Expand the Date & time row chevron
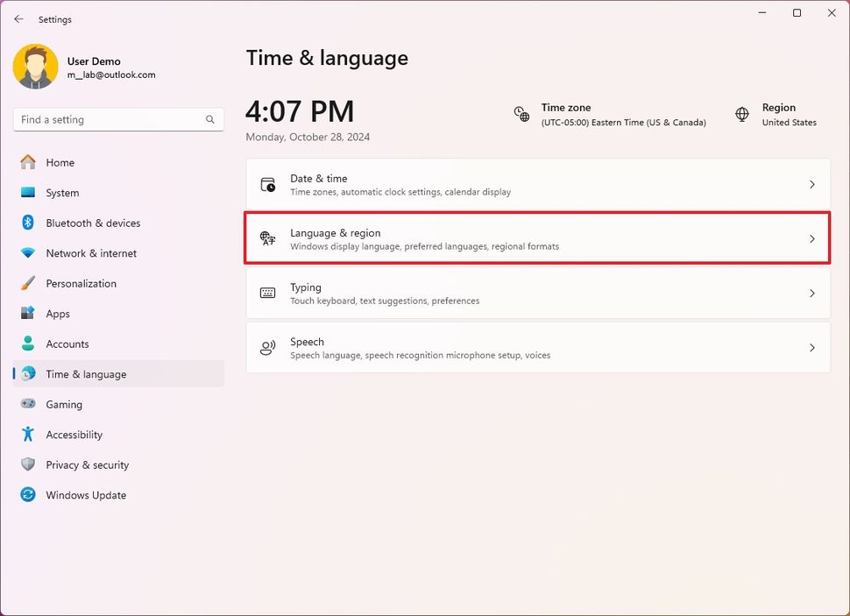Image resolution: width=850 pixels, height=616 pixels. tap(811, 184)
